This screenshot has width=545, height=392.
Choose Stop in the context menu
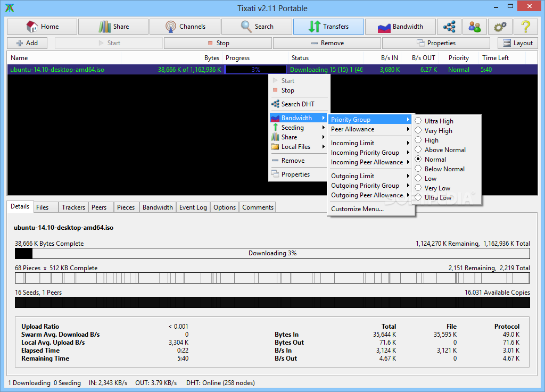(299, 90)
